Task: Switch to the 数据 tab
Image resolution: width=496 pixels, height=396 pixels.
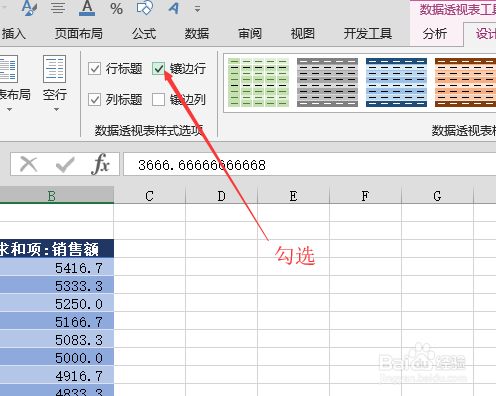Action: point(197,34)
